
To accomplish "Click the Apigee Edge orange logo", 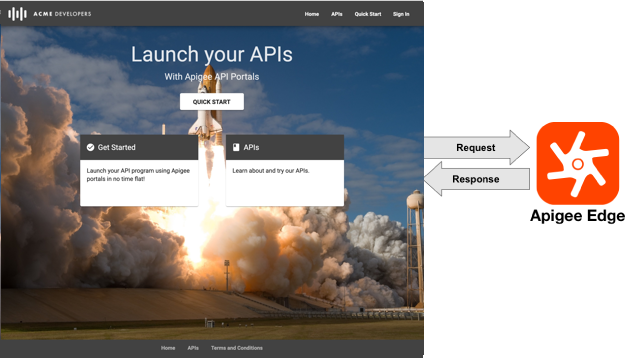I will click(x=578, y=163).
